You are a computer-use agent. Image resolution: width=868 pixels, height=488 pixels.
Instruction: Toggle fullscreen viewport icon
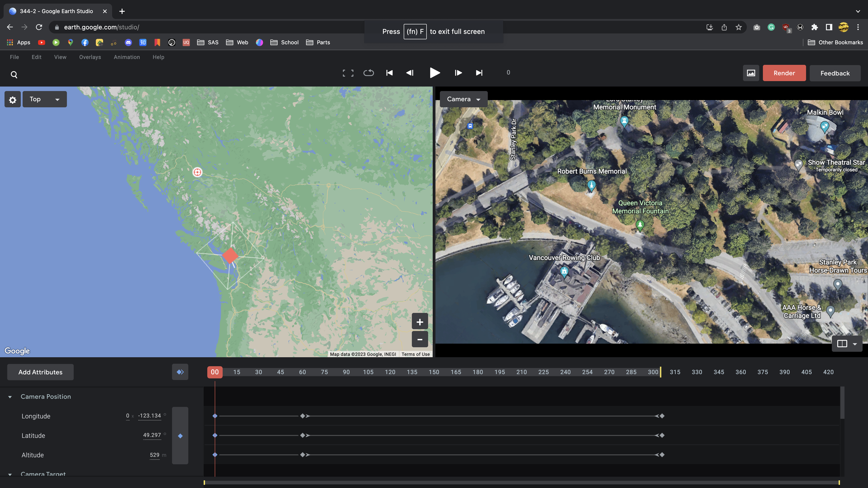[x=348, y=73]
